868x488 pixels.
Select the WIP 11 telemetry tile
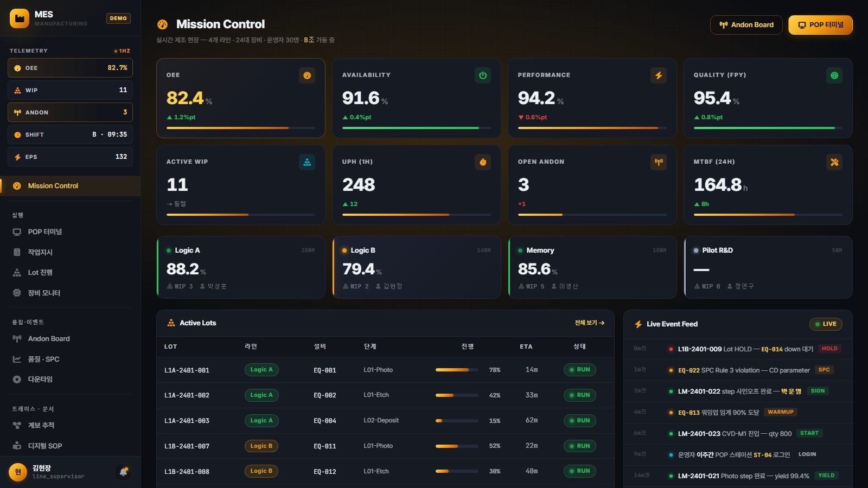tap(70, 90)
